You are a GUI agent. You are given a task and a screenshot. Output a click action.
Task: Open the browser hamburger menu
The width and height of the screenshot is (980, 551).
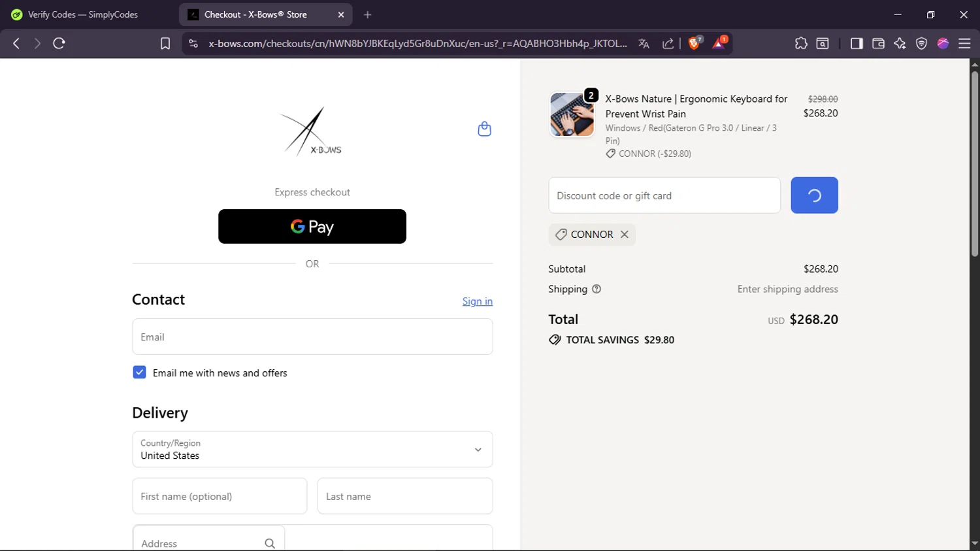[x=964, y=43]
